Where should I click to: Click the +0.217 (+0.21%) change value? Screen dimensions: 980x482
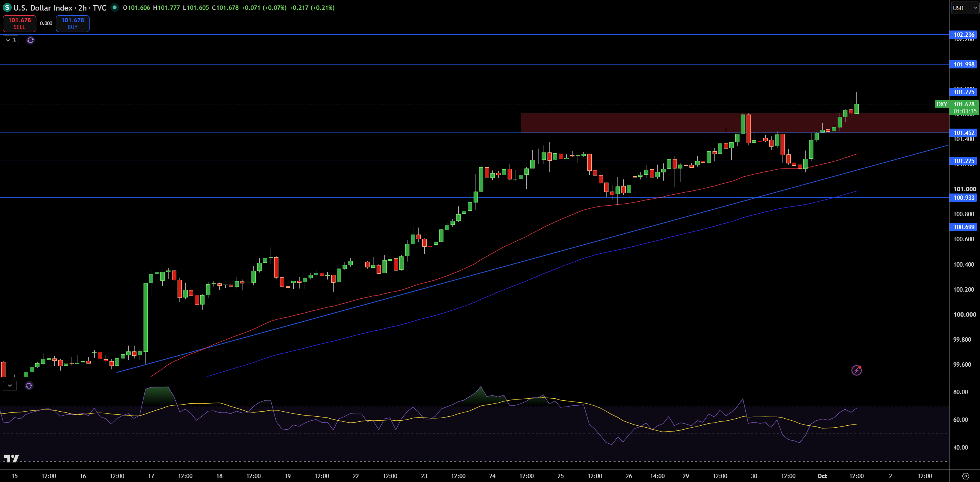coord(312,8)
